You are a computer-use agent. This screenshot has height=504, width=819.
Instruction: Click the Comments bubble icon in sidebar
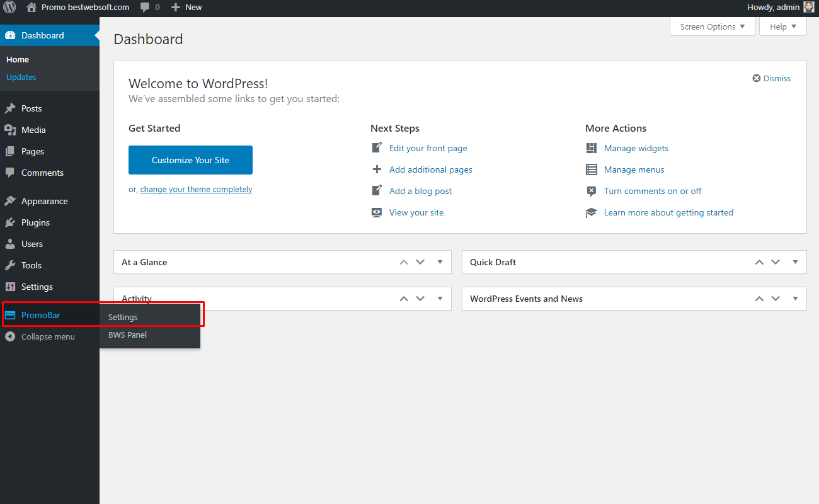(10, 173)
